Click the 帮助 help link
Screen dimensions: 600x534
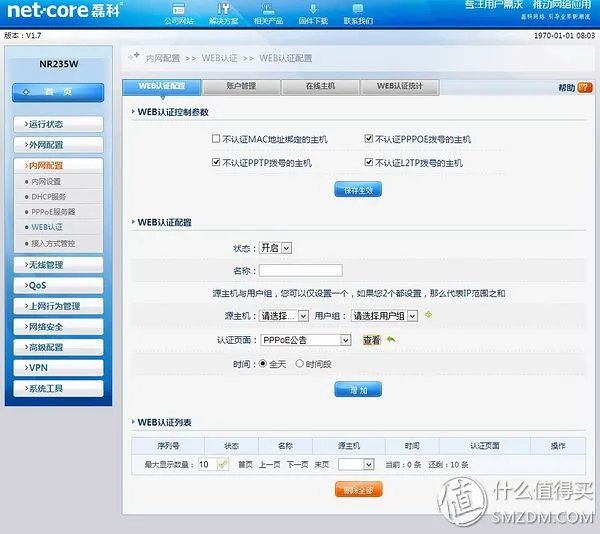tap(567, 88)
